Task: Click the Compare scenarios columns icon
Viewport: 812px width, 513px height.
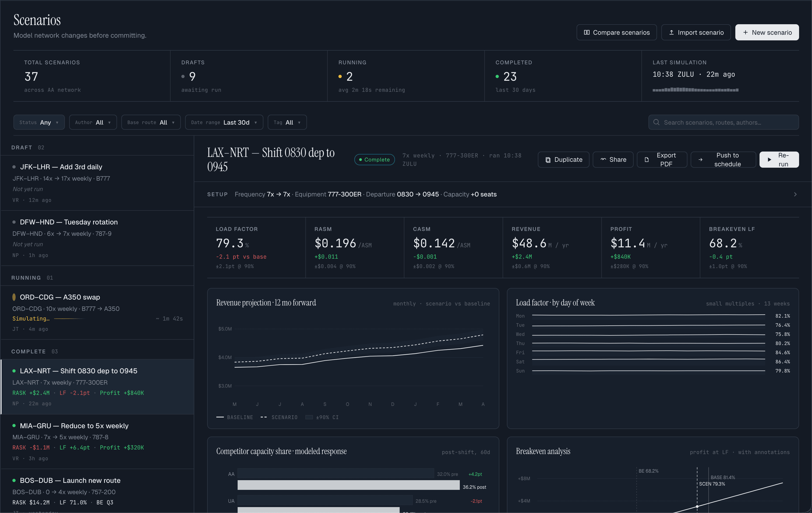Action: pyautogui.click(x=587, y=32)
